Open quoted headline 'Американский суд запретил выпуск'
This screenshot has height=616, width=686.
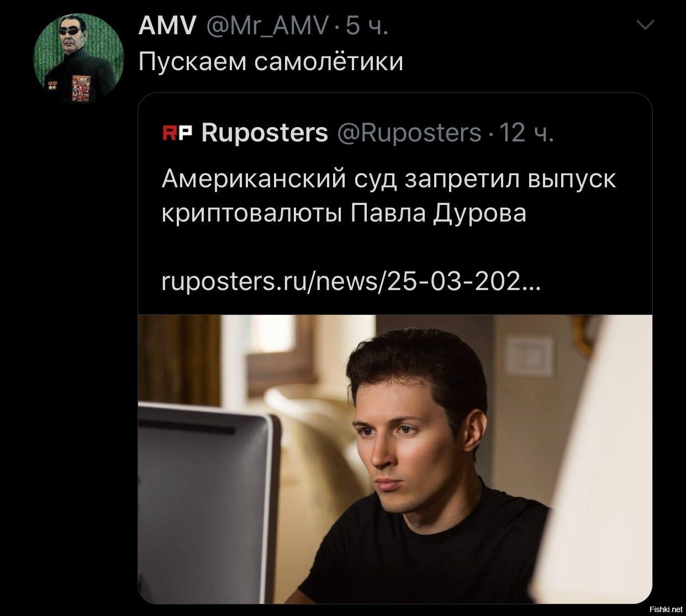tap(389, 180)
